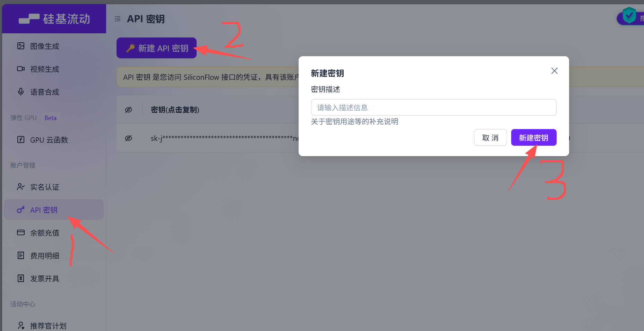This screenshot has height=331, width=644.
Task: Open 发票开具 menu item
Action: [54, 278]
